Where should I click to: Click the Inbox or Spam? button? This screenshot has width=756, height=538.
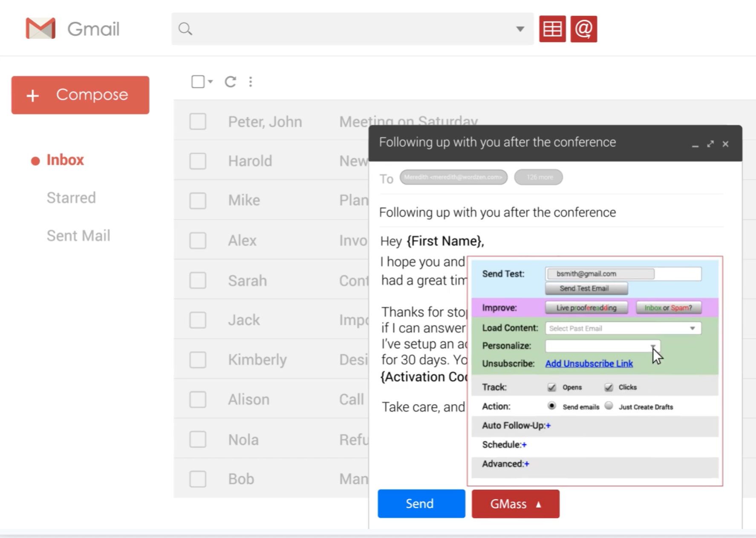click(x=668, y=308)
